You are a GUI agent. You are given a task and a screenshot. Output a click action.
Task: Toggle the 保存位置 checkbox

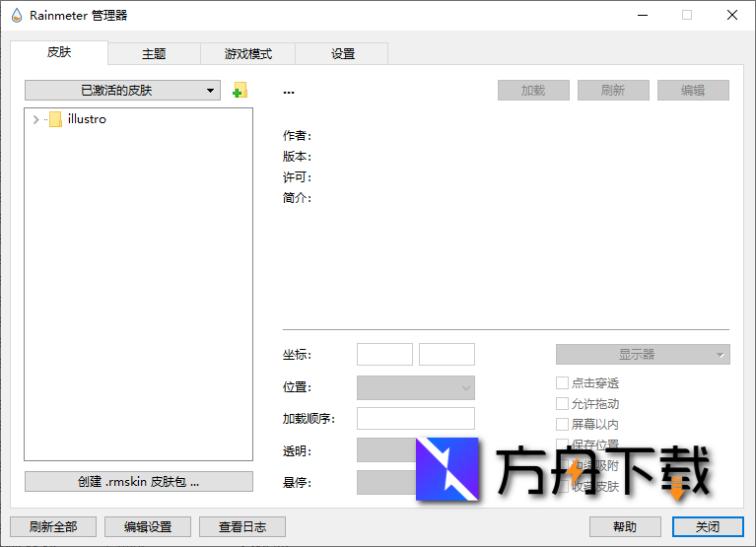[562, 444]
